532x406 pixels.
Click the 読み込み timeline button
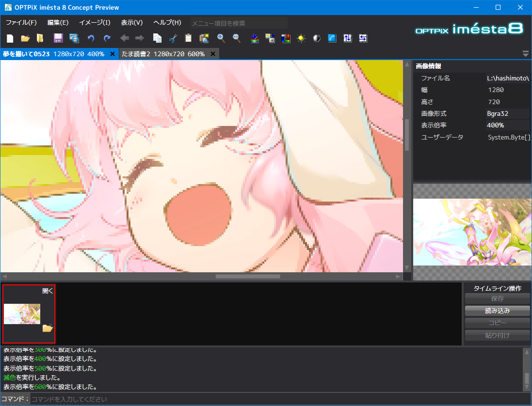point(498,311)
